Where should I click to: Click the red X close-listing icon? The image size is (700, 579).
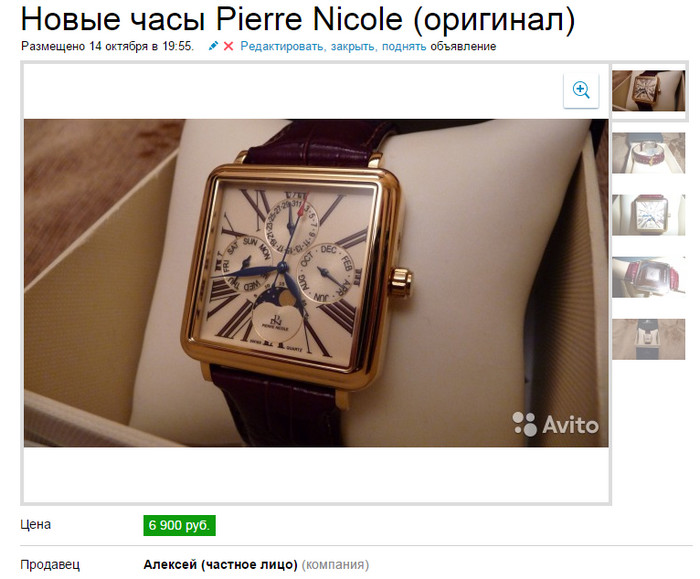tap(228, 46)
